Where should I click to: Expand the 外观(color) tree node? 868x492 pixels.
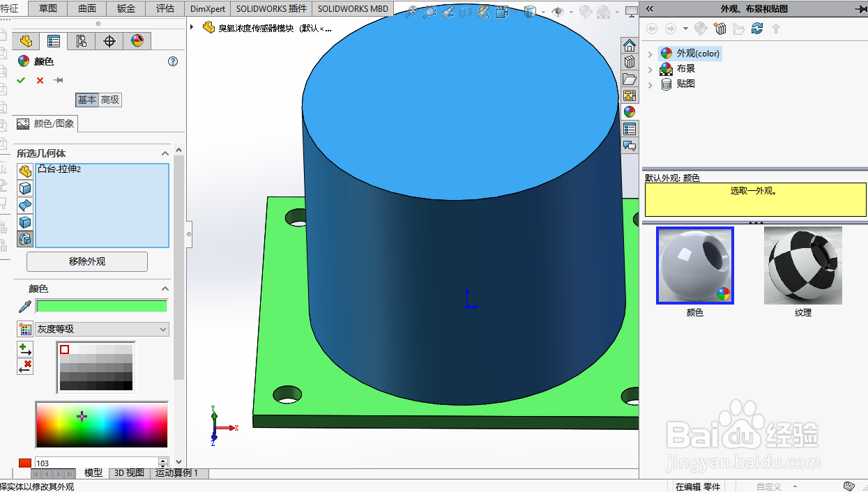[650, 54]
